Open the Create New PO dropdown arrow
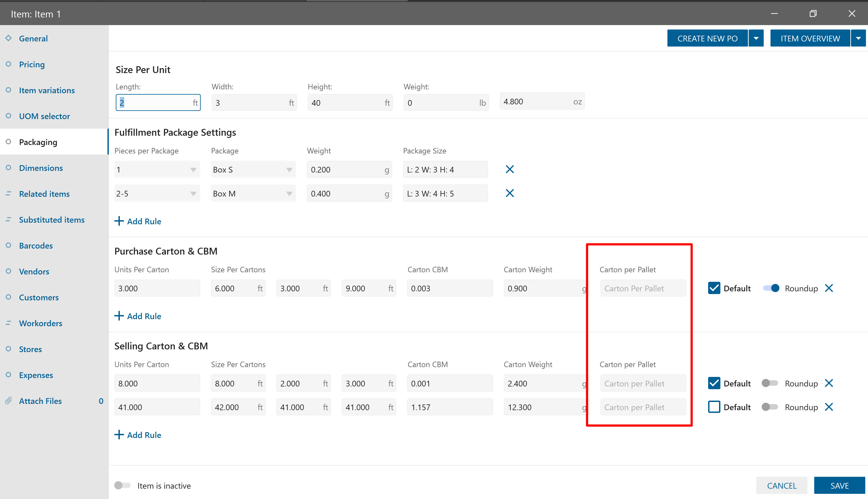This screenshot has height=499, width=868. (x=756, y=38)
